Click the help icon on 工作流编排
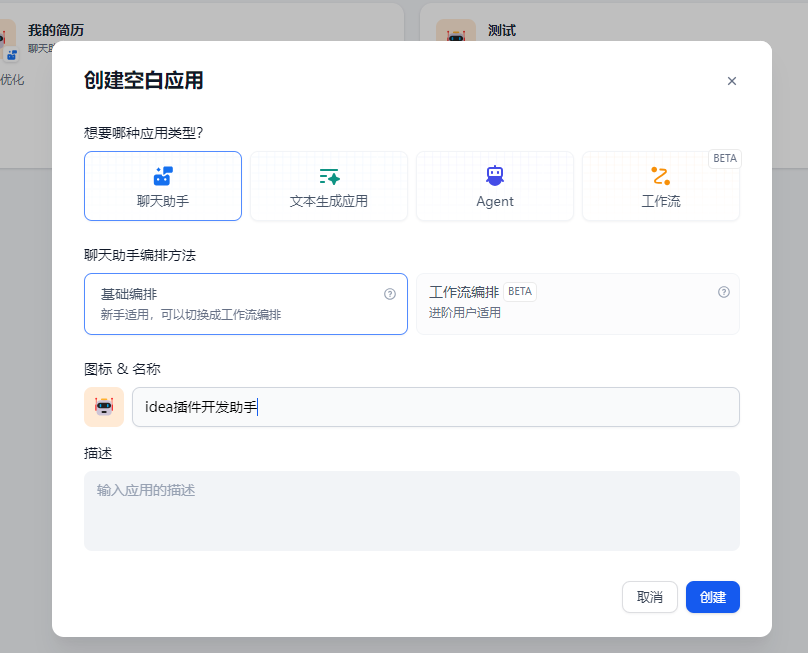The image size is (808, 653). point(723,292)
